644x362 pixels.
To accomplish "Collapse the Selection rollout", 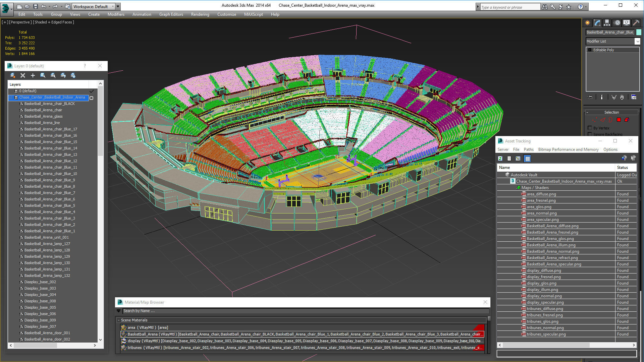I will [x=611, y=112].
